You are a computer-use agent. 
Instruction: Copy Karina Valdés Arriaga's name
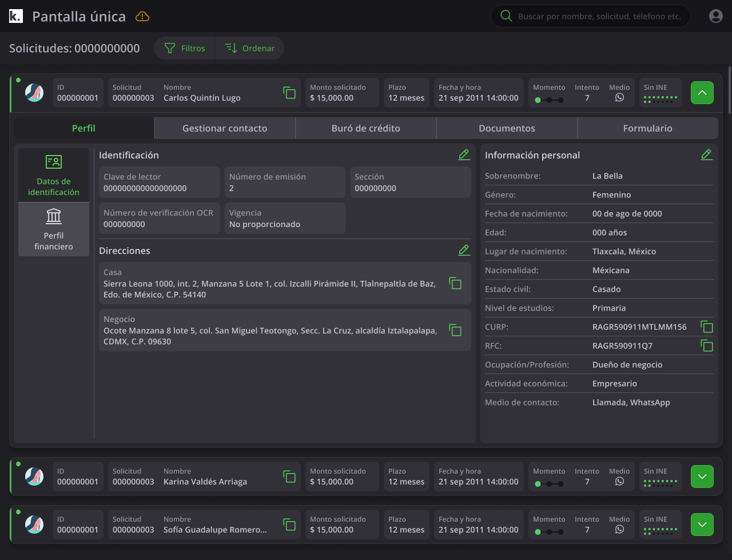point(289,476)
